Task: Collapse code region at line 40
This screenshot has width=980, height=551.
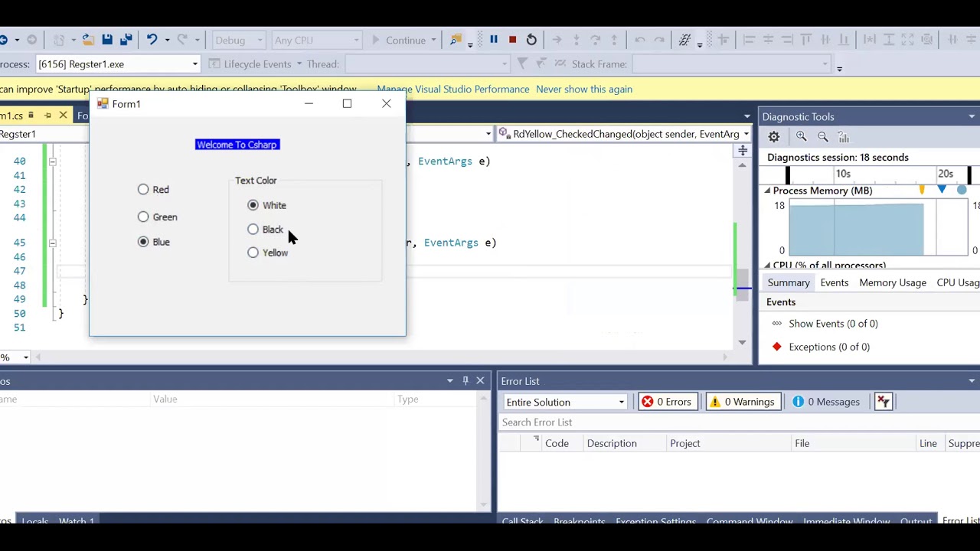Action: pos(52,161)
